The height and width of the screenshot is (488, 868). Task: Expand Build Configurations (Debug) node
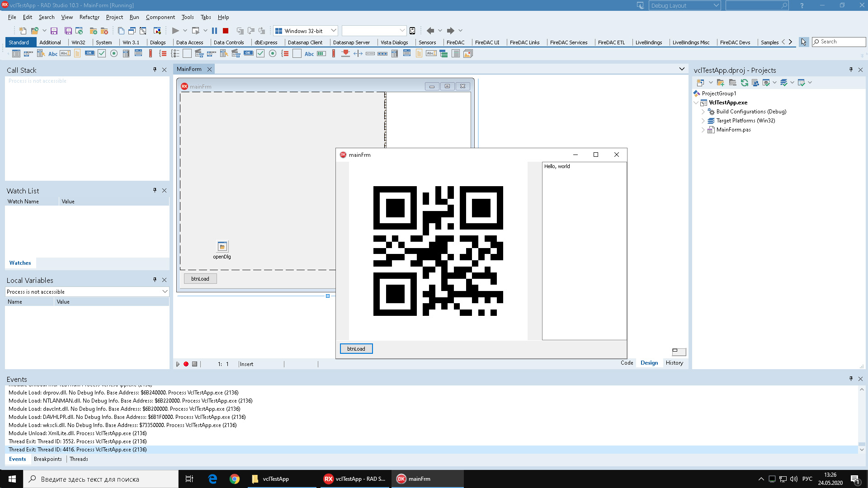703,112
